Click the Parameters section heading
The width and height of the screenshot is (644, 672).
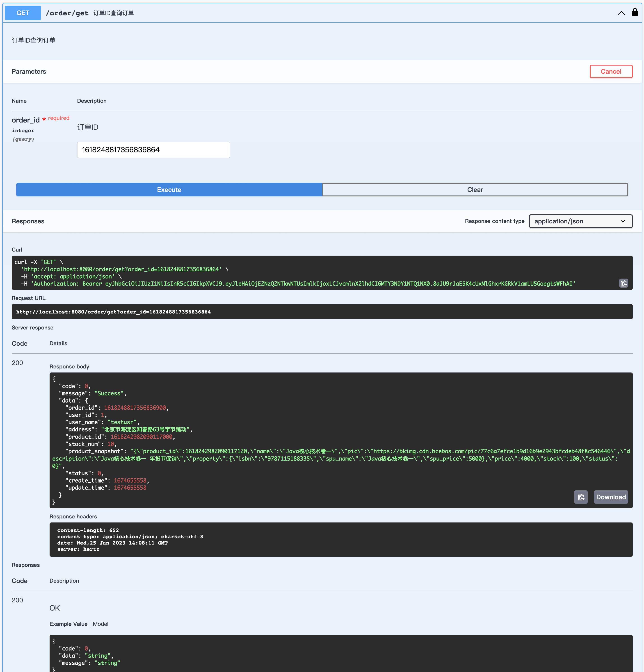tap(29, 71)
